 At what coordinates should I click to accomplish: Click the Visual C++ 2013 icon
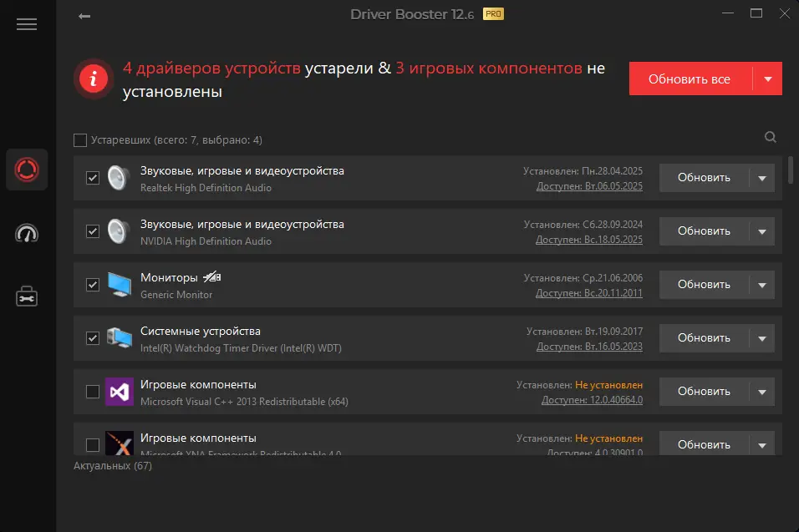(120, 392)
